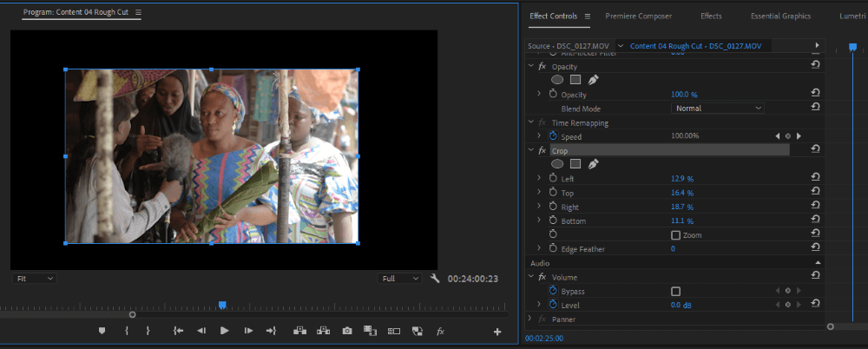
Task: Collapse the Crop effect group
Action: click(x=531, y=150)
